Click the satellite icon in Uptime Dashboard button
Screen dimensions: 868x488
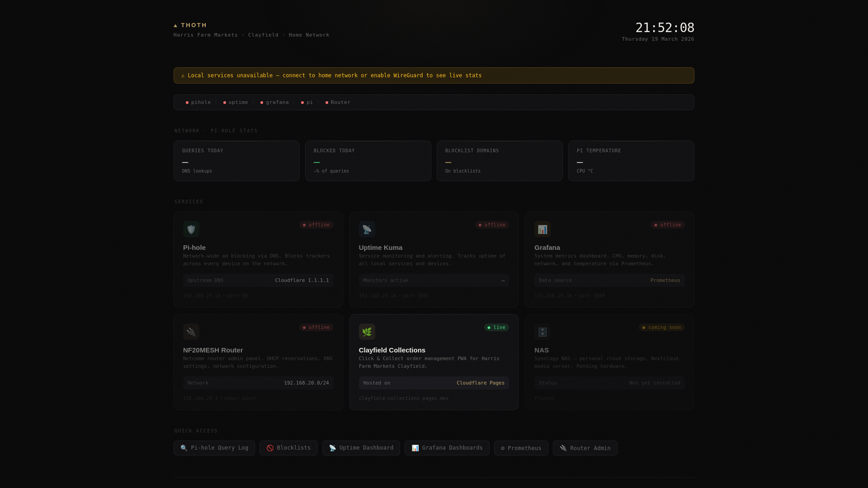pyautogui.click(x=333, y=448)
